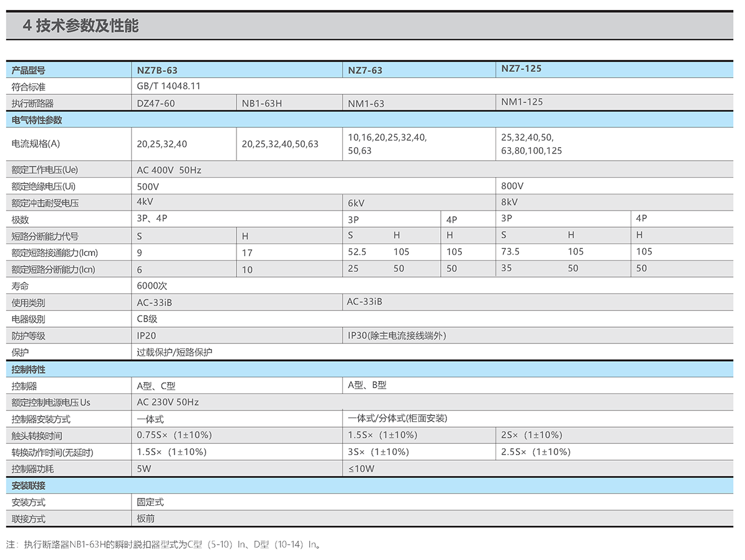Click the controller type "A型、B型"
This screenshot has height=560, width=745.
click(367, 385)
